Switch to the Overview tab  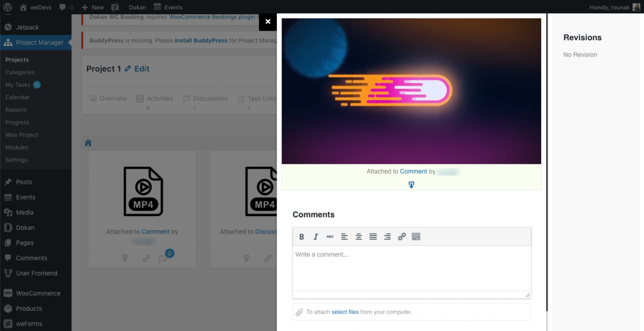click(108, 98)
